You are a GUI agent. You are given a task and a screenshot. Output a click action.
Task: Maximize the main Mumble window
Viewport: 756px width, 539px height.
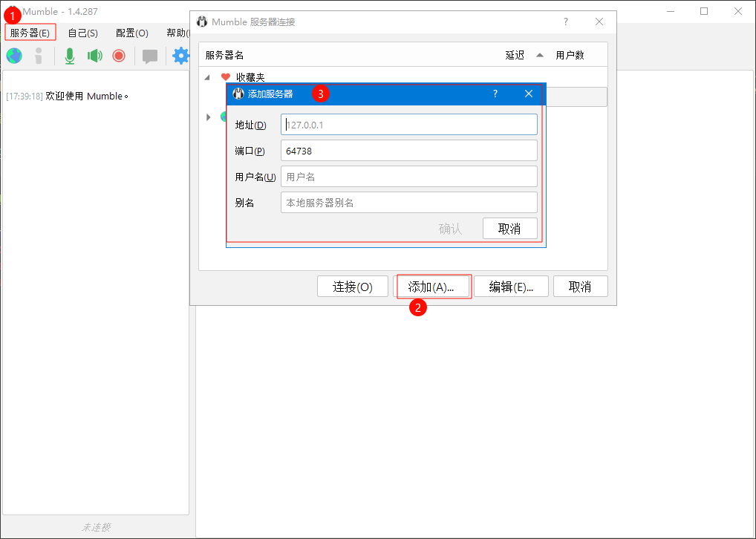(x=704, y=11)
